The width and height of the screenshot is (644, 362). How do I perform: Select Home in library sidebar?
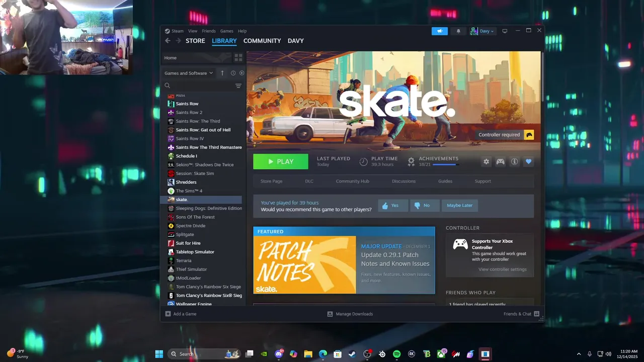click(196, 58)
